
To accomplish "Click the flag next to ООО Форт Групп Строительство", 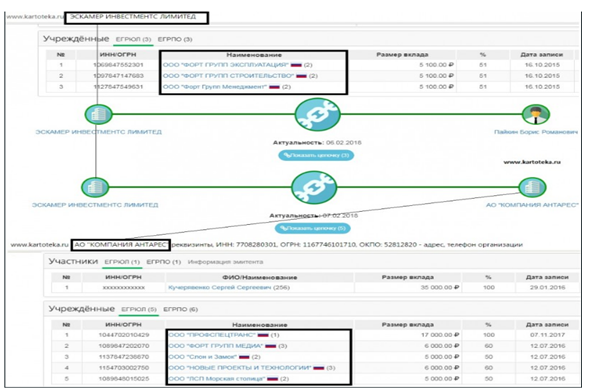I will pos(301,76).
